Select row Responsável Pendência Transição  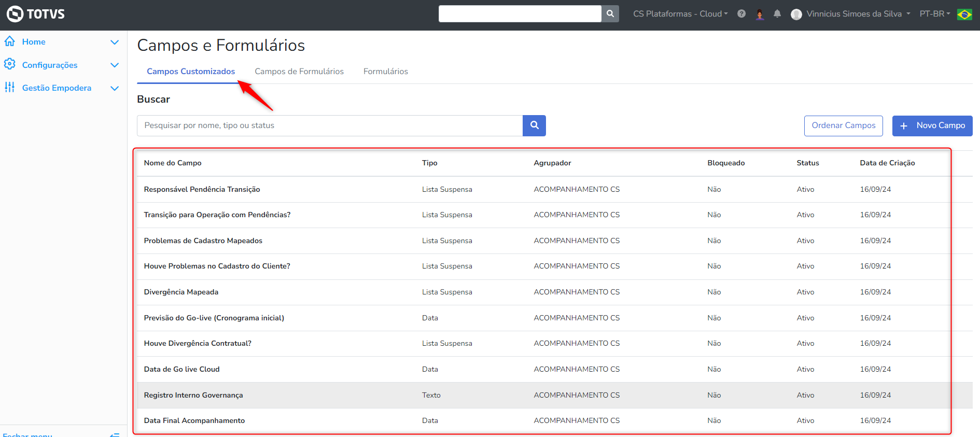[x=555, y=189]
